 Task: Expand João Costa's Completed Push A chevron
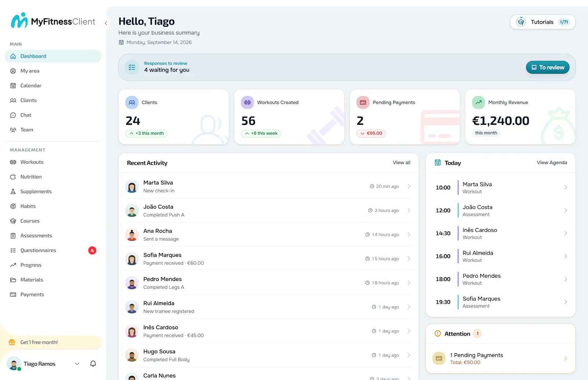coord(409,211)
